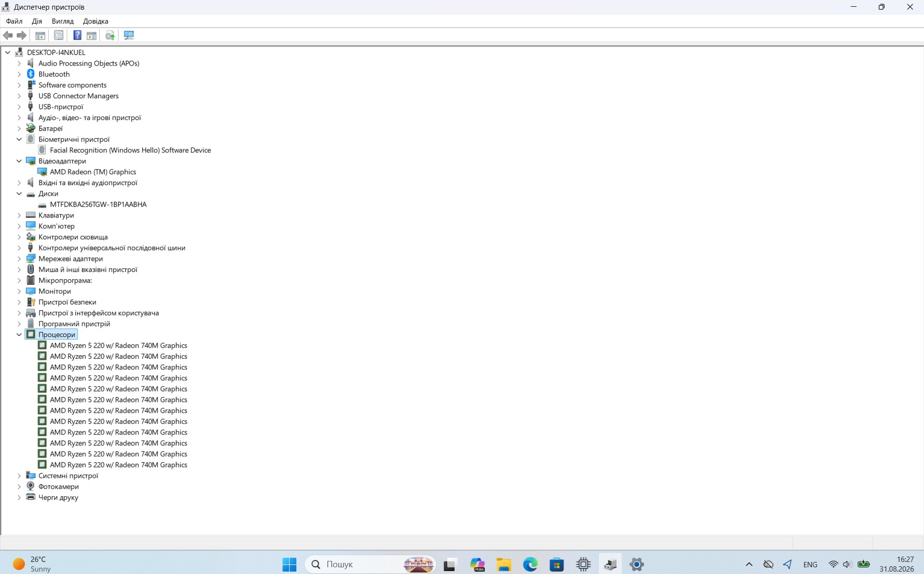Select USB Connector Managers label
Screen dimensions: 924x574
coord(79,96)
